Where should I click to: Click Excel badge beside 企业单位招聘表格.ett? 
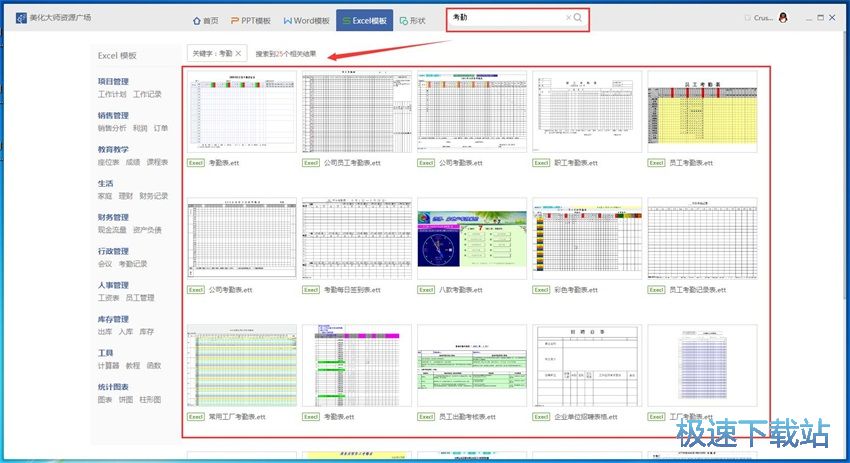click(x=542, y=416)
